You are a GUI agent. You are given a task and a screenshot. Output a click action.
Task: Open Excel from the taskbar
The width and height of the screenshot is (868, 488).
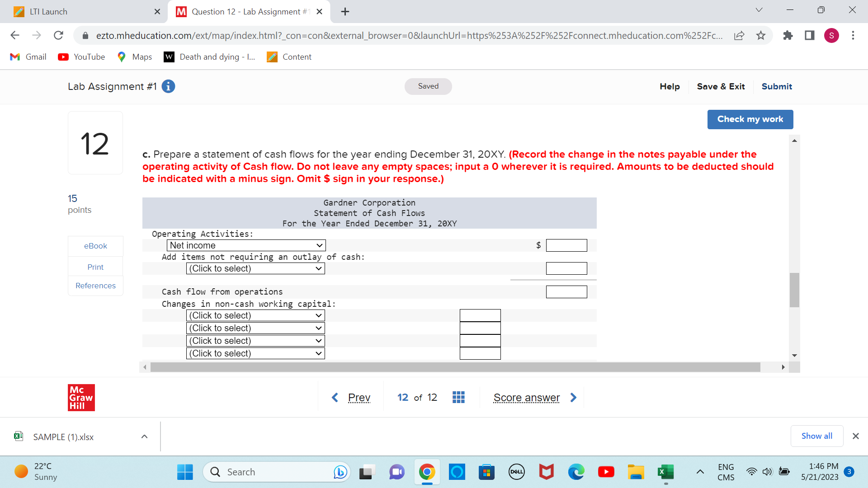pos(665,472)
